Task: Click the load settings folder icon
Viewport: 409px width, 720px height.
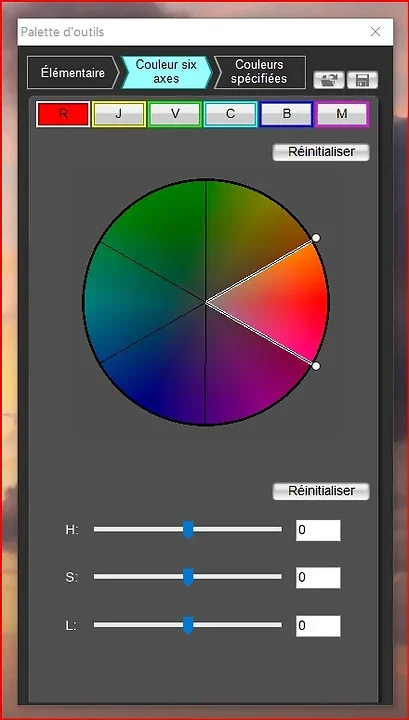Action: (329, 80)
